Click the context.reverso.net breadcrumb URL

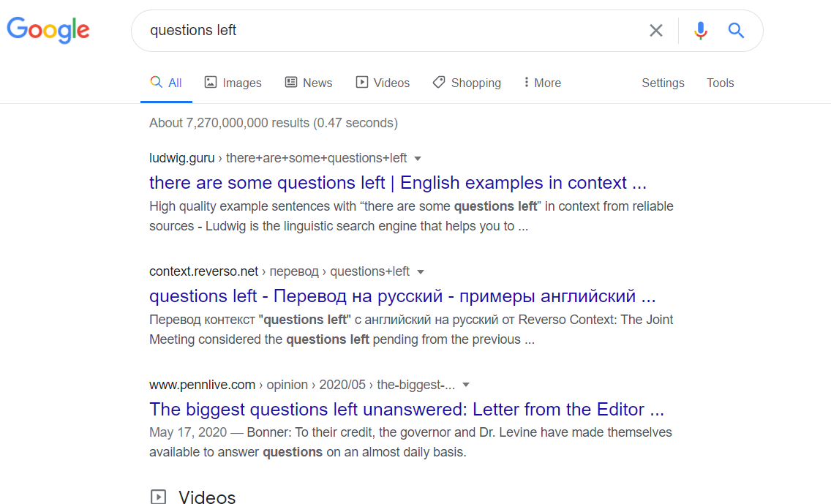point(279,271)
